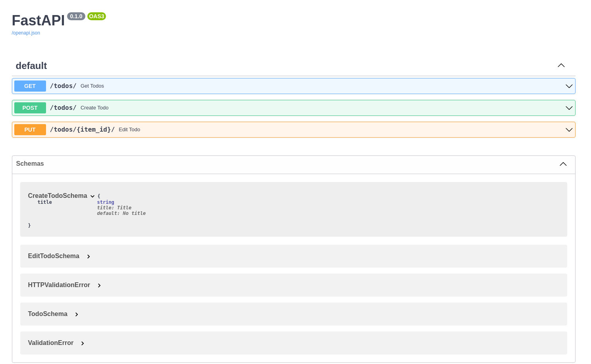Open the /openapi.json link
Viewport: 591px width, 364px height.
26,33
